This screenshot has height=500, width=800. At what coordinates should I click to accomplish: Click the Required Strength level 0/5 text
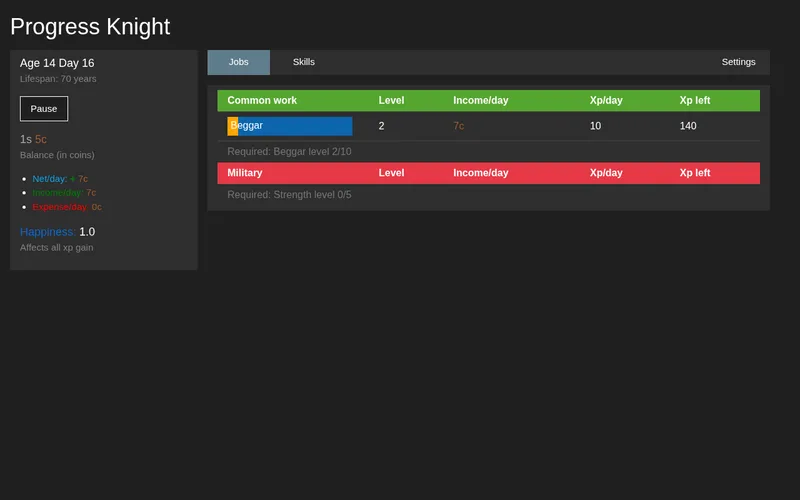[x=289, y=195]
